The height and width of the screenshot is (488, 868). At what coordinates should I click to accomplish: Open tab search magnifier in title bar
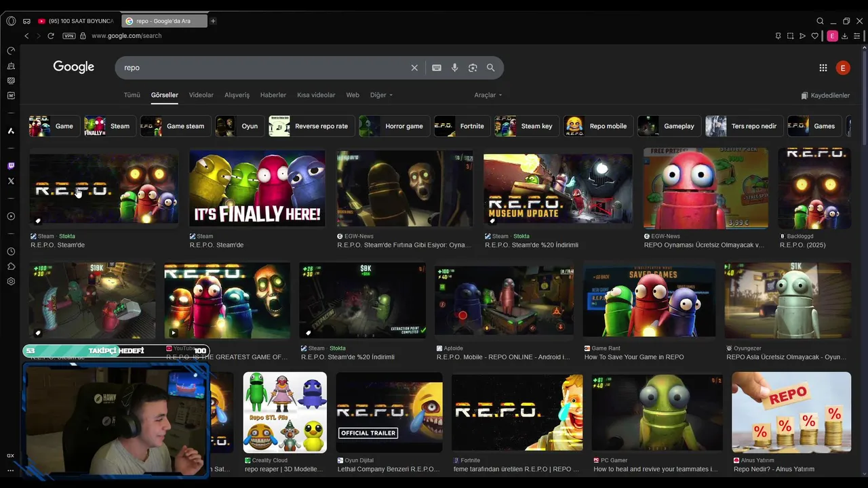click(820, 21)
